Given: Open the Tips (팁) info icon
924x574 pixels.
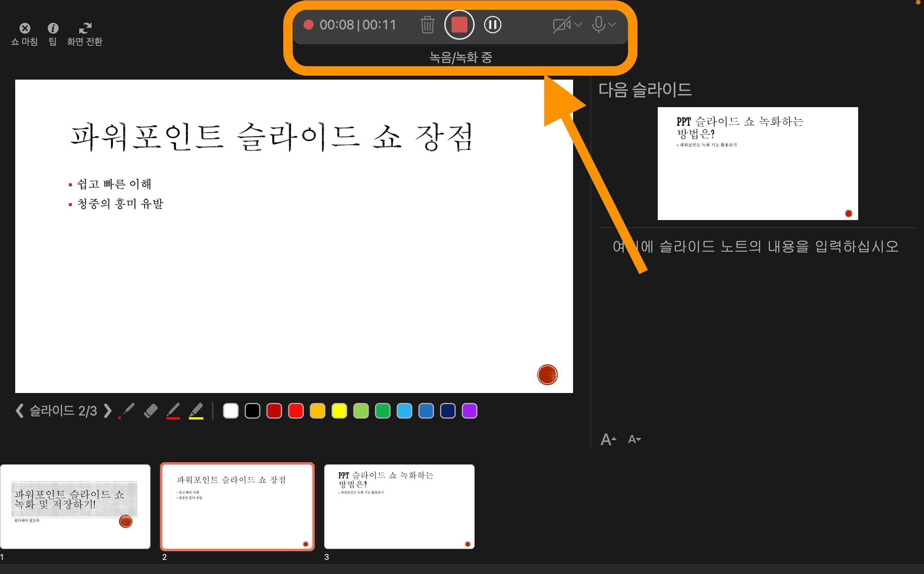Looking at the screenshot, I should click(x=53, y=28).
